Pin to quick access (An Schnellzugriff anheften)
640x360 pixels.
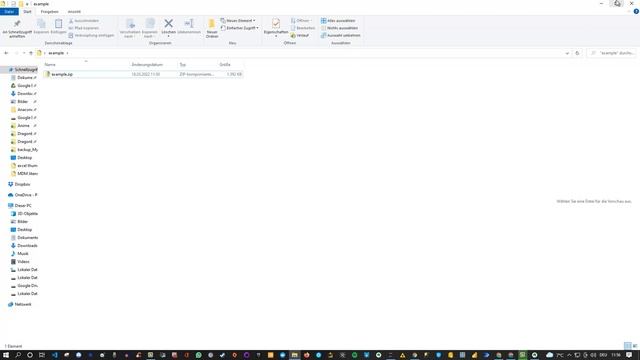point(17,28)
